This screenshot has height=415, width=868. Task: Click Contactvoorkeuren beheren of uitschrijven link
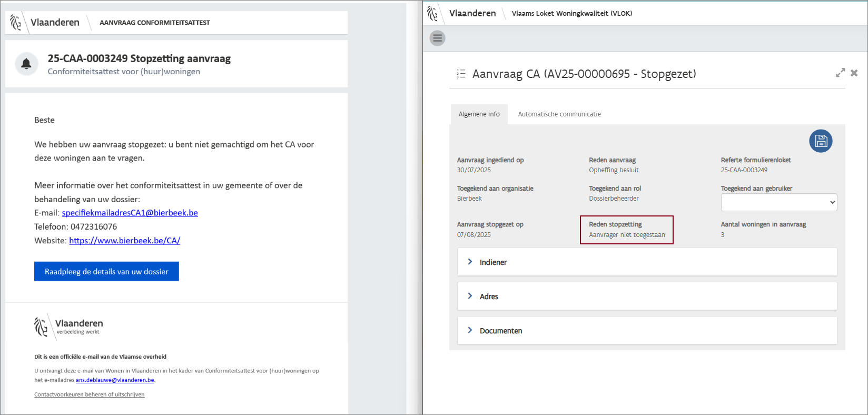pos(89,394)
